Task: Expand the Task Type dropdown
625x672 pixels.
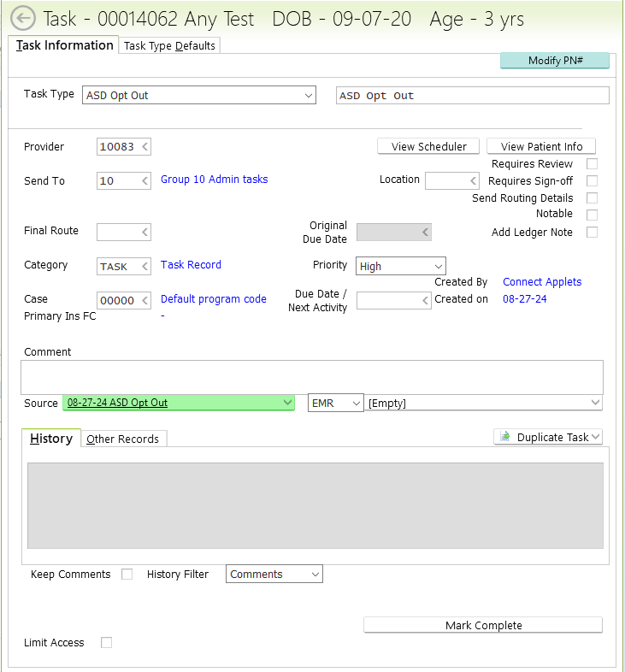Action: tap(309, 96)
